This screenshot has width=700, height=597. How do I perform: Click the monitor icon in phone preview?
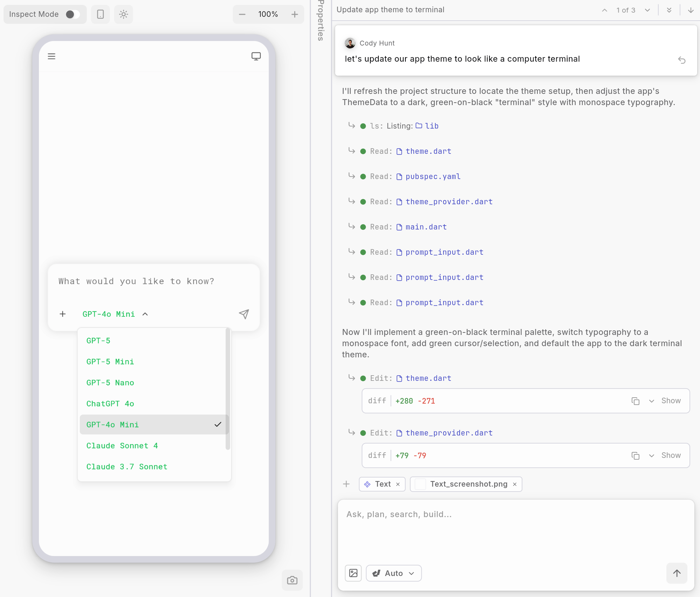click(256, 56)
